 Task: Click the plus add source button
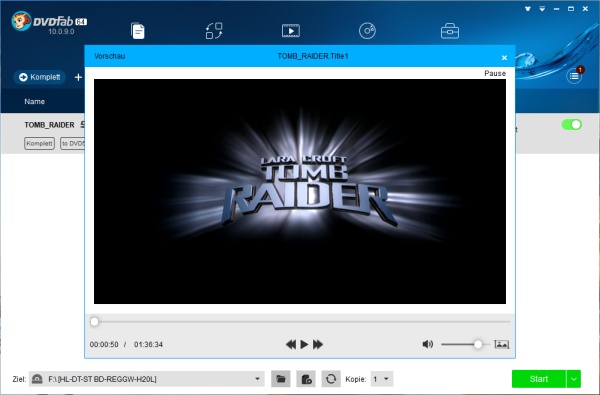[x=78, y=77]
